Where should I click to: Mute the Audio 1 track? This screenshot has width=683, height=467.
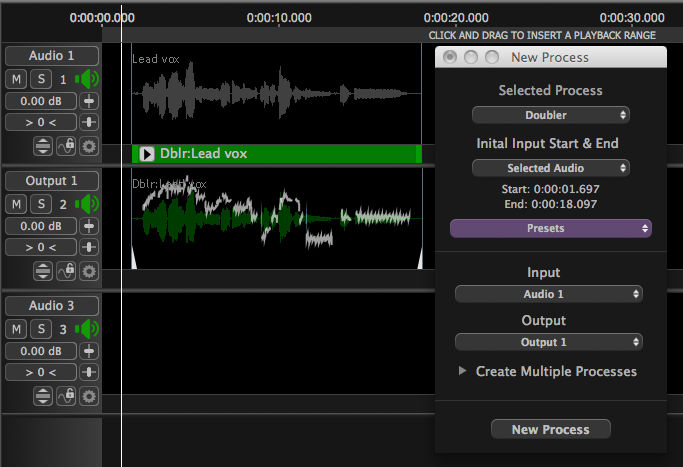click(17, 79)
